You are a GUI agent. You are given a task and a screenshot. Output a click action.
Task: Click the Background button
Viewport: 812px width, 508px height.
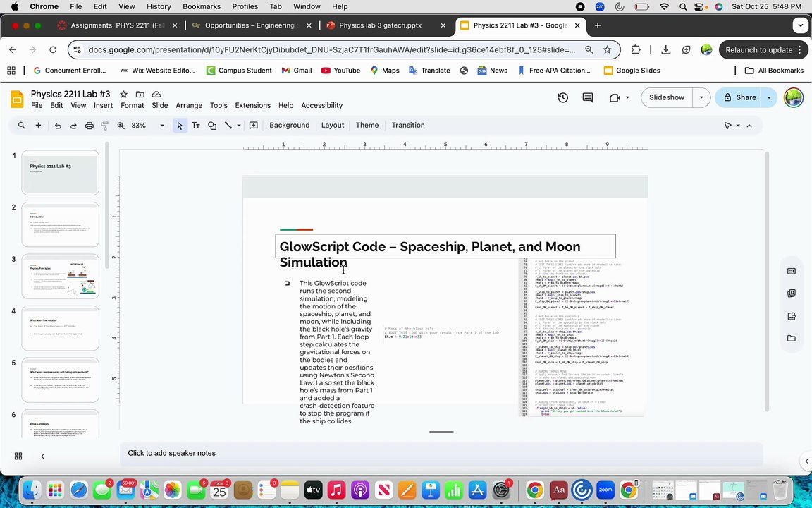290,126
